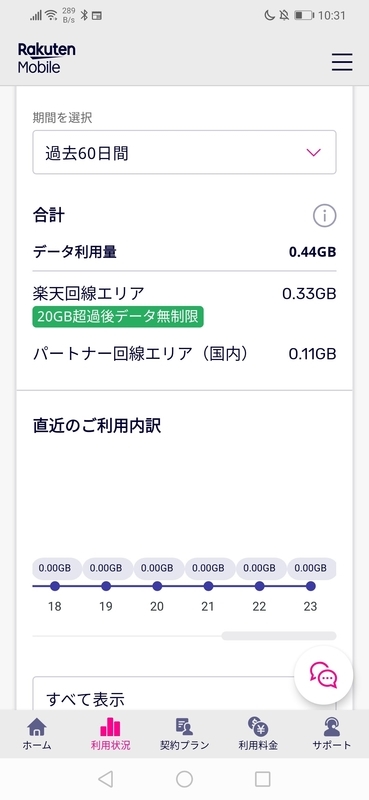Tap the Android recent apps square
Image resolution: width=369 pixels, height=800 pixels.
pyautogui.click(x=262, y=779)
